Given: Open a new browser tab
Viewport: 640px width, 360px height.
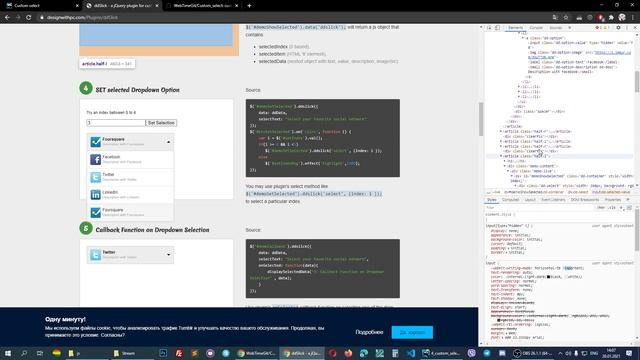Looking at the screenshot, I should tap(249, 6).
